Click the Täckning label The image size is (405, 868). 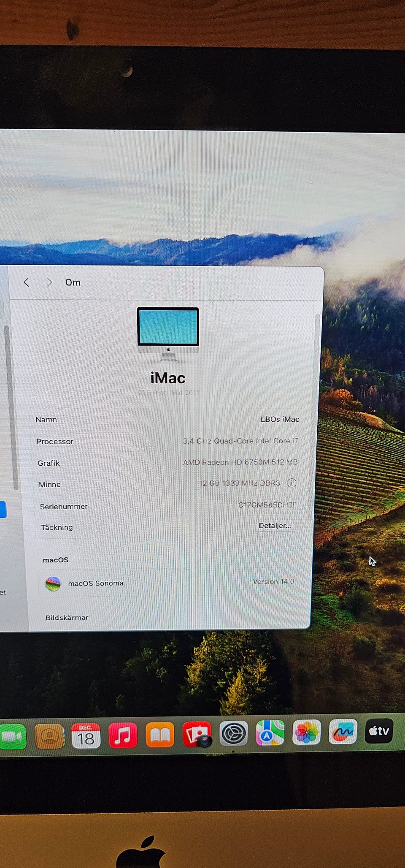click(57, 527)
